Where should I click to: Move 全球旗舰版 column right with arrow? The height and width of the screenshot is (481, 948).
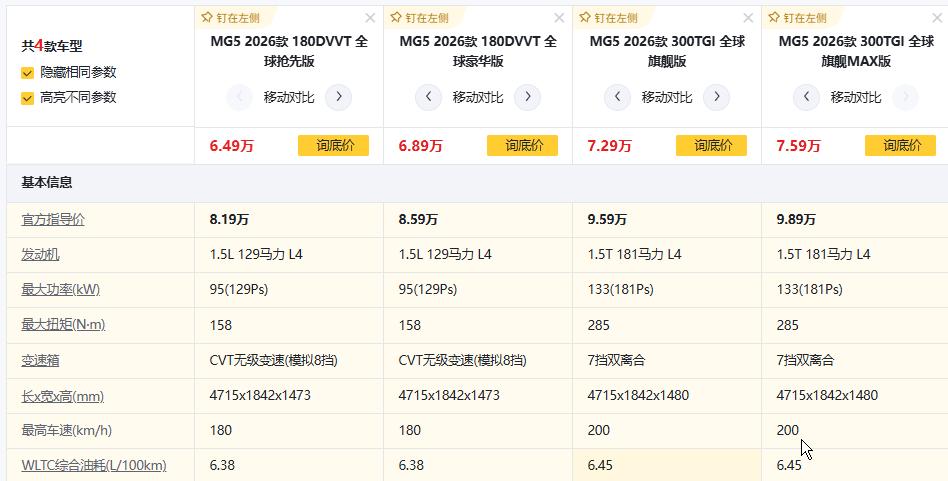[x=716, y=97]
